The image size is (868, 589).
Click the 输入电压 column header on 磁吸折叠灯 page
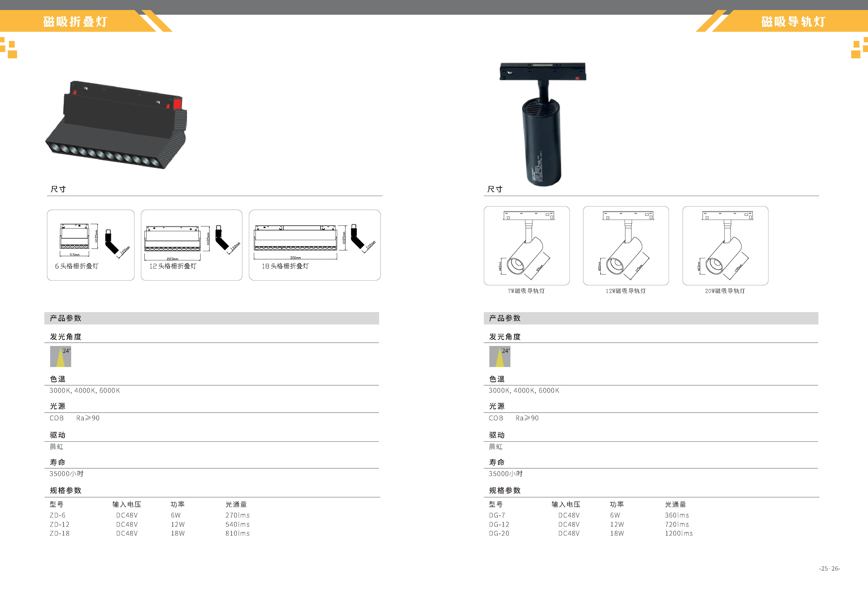tap(127, 504)
